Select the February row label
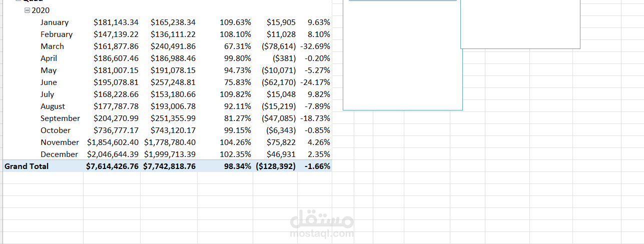This screenshot has height=244, width=644. pyautogui.click(x=57, y=34)
